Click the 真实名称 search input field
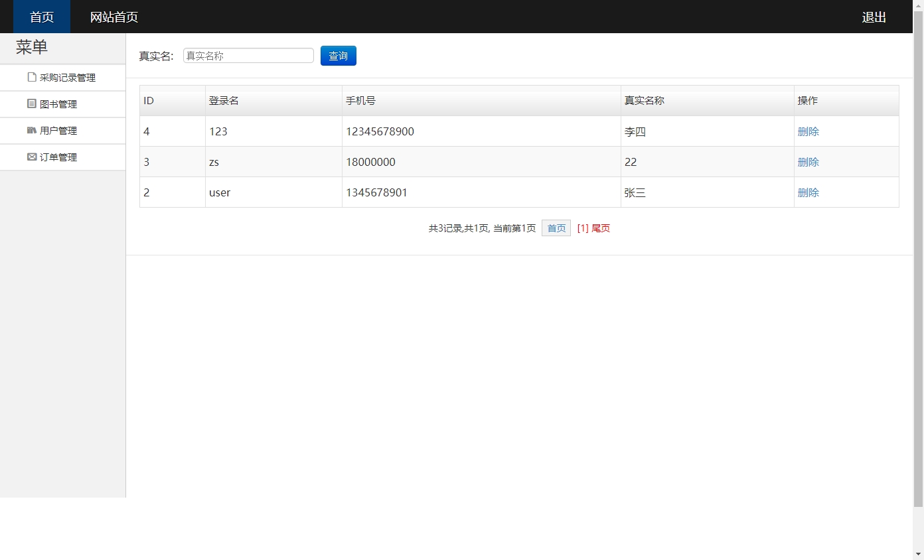 tap(248, 56)
